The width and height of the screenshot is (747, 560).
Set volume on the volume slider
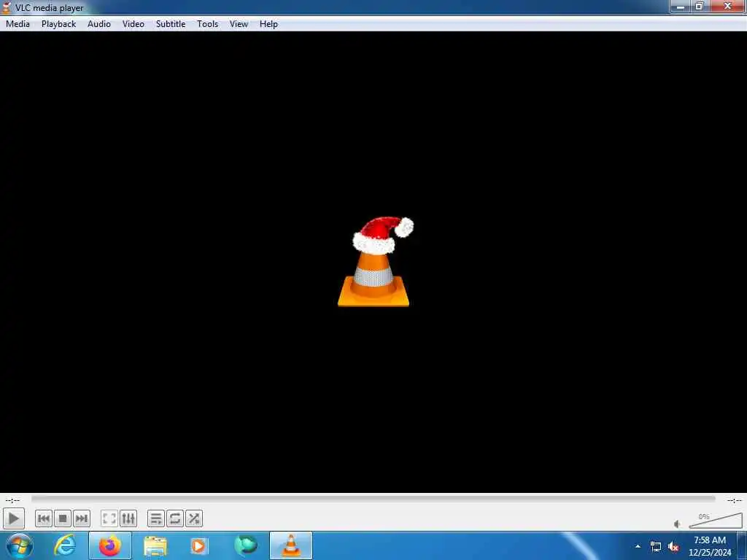(716, 521)
